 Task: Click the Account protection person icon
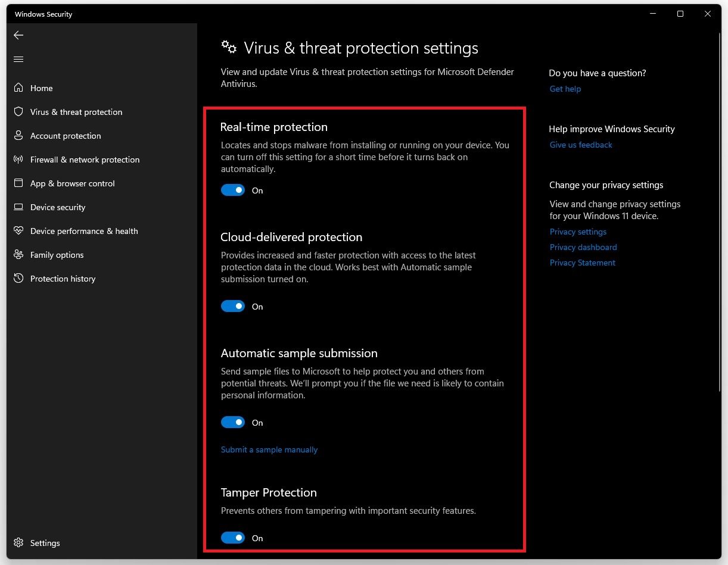[18, 136]
